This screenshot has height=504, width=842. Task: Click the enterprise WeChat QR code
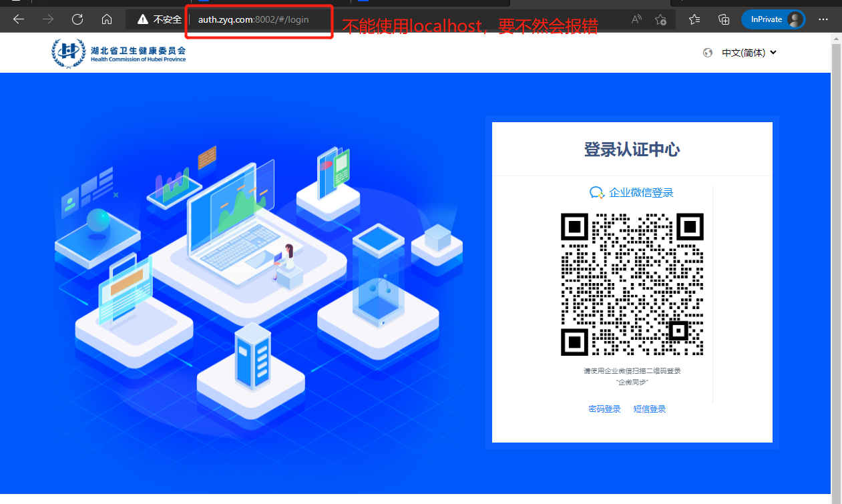pyautogui.click(x=632, y=284)
